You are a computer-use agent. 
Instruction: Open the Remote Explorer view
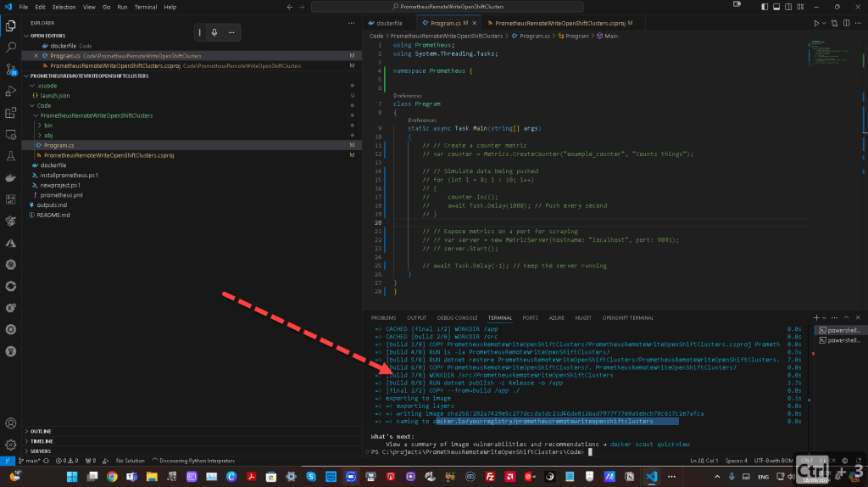10,135
